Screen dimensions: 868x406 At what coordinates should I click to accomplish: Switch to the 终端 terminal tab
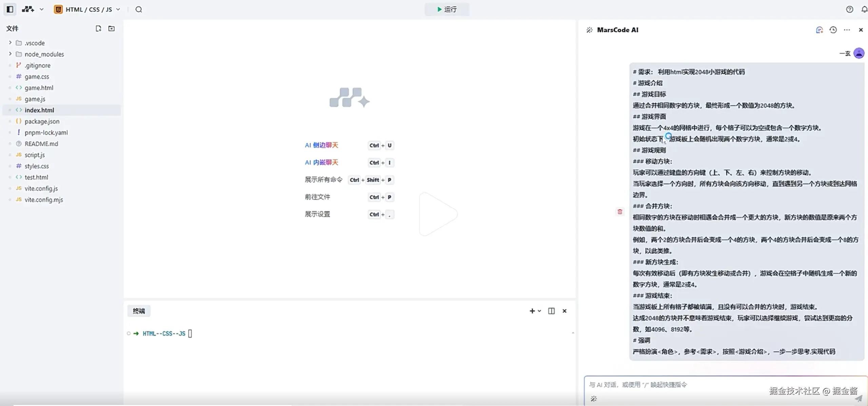(139, 311)
